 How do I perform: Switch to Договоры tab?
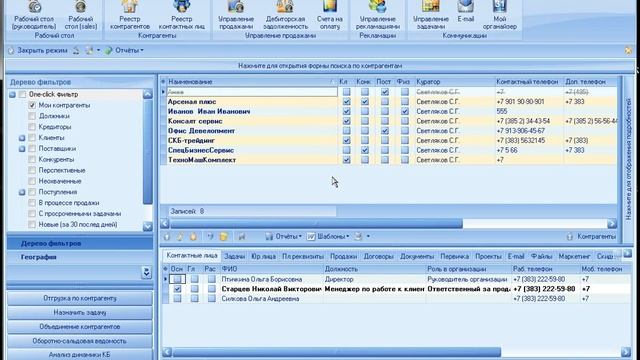[378, 256]
